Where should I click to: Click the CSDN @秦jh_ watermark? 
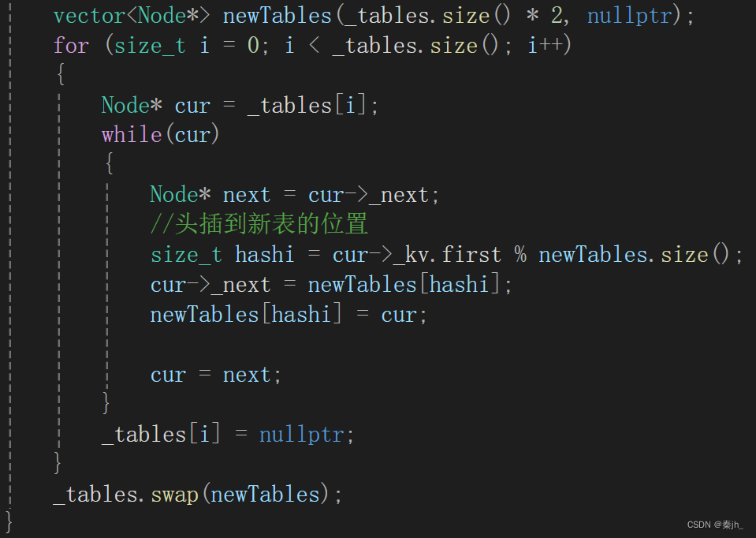(x=715, y=525)
